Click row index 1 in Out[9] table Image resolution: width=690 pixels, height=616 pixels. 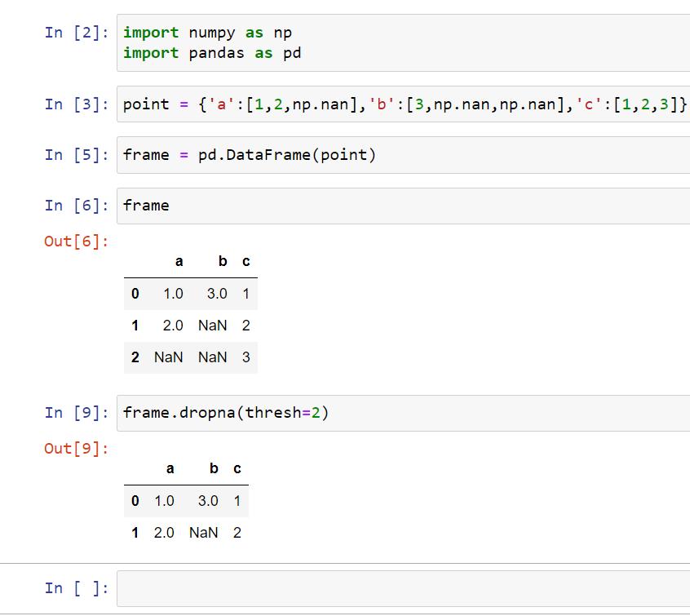click(x=135, y=534)
